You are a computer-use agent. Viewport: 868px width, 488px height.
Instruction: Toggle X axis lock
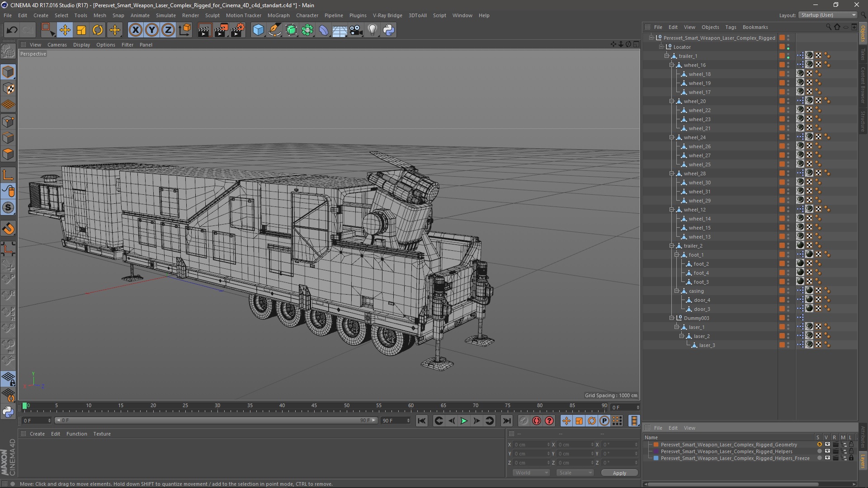[x=135, y=30]
